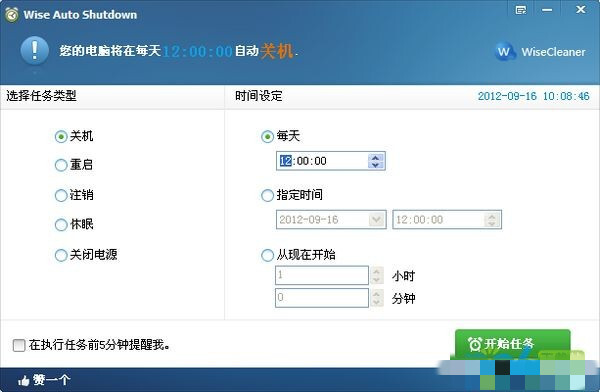Click the orange 关机 word in banner
The width and height of the screenshot is (600, 392).
coord(277,51)
